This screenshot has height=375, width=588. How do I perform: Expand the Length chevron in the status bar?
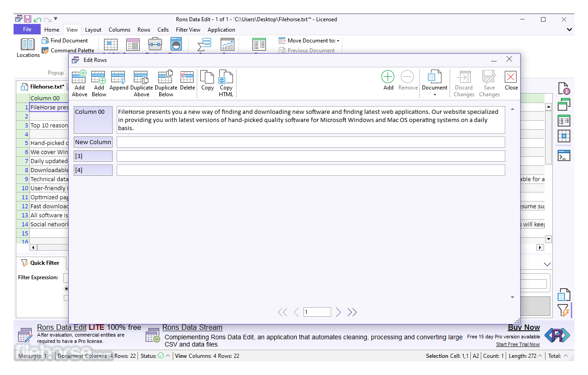540,356
